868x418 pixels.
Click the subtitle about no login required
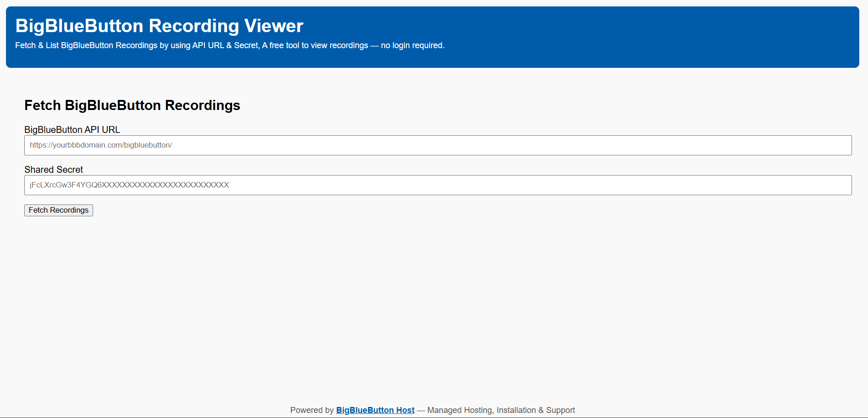point(229,45)
